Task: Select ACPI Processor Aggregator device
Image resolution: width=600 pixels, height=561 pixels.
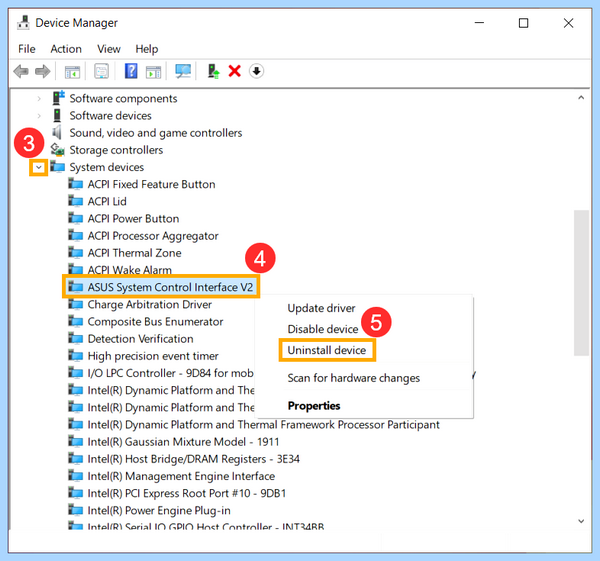Action: click(x=153, y=236)
